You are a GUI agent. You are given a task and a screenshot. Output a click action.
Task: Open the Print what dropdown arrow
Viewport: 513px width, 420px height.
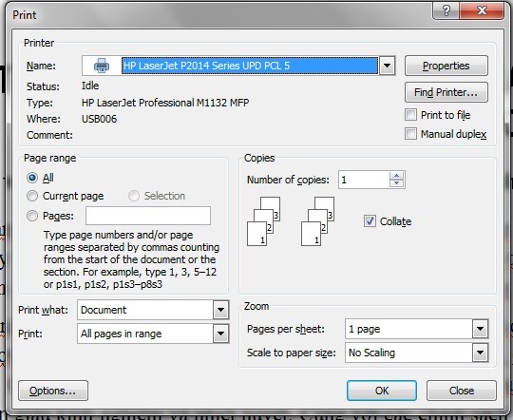click(220, 310)
